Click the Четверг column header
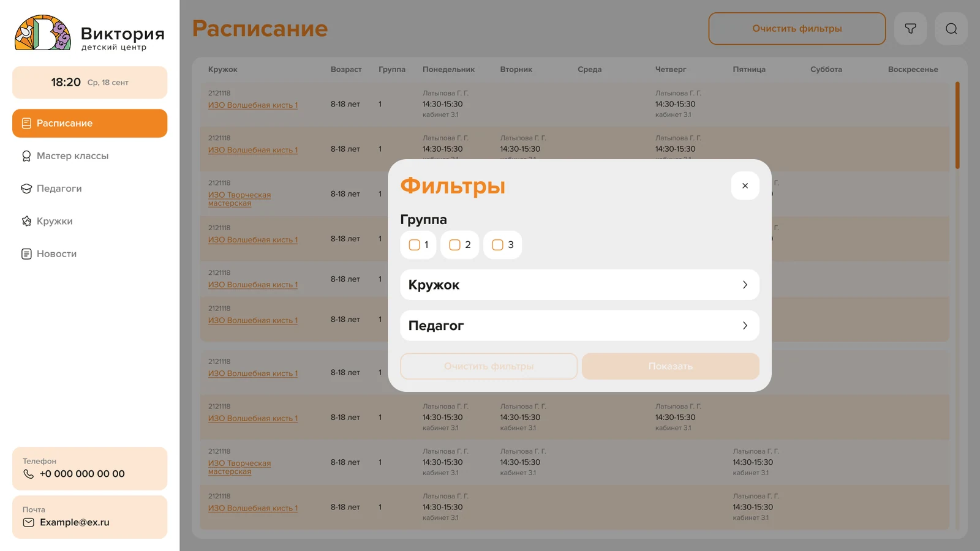This screenshot has width=980, height=551. pos(671,69)
